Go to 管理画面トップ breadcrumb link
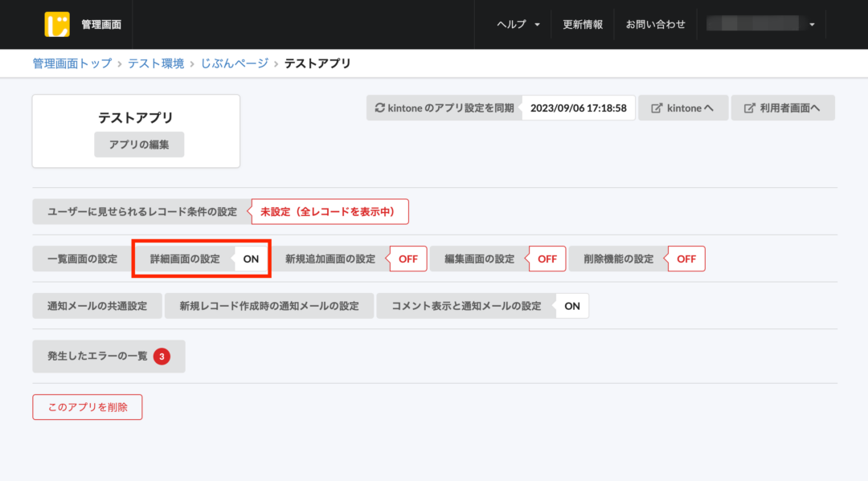Image resolution: width=868 pixels, height=481 pixels. pyautogui.click(x=72, y=63)
